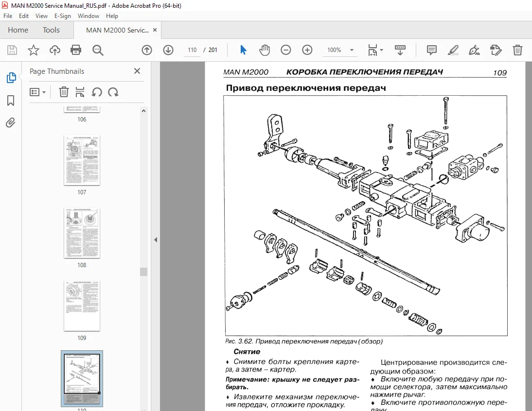Open the Find text magnifier tool
Viewport: 532px width, 411px height.
98,50
